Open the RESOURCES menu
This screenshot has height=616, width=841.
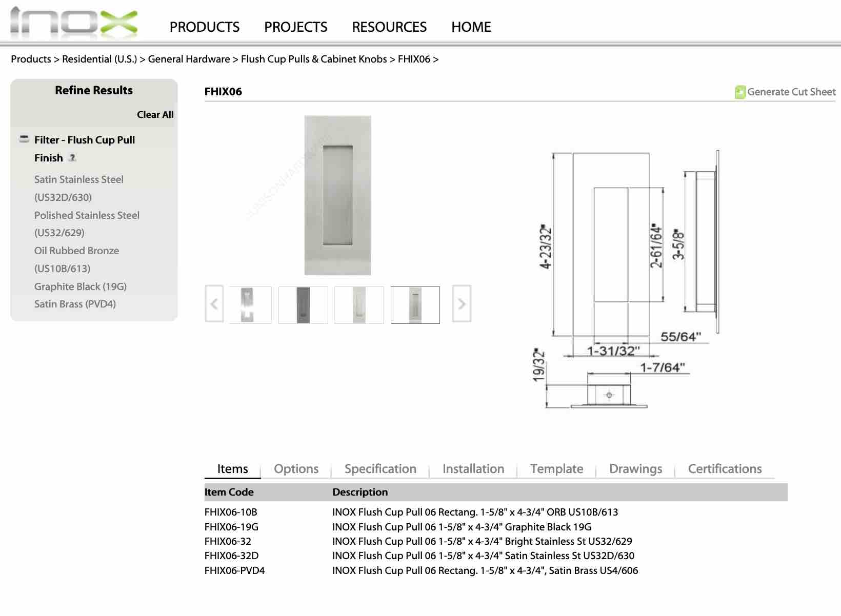(389, 27)
